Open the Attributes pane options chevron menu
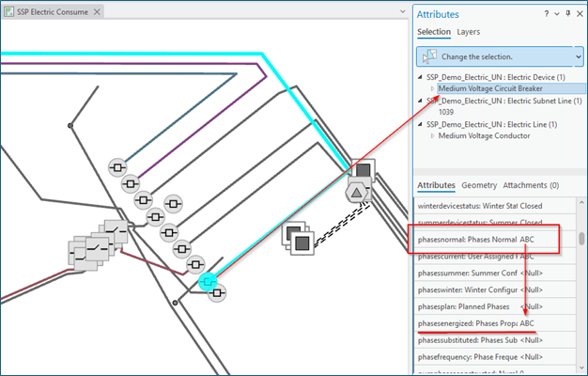Image resolution: width=588 pixels, height=376 pixels. [558, 14]
